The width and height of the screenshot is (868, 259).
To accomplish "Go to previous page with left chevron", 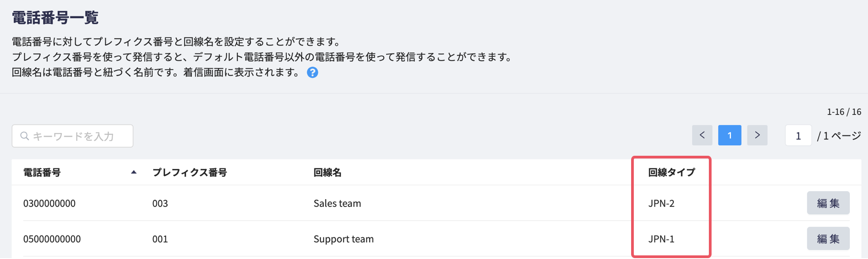I will tap(702, 135).
